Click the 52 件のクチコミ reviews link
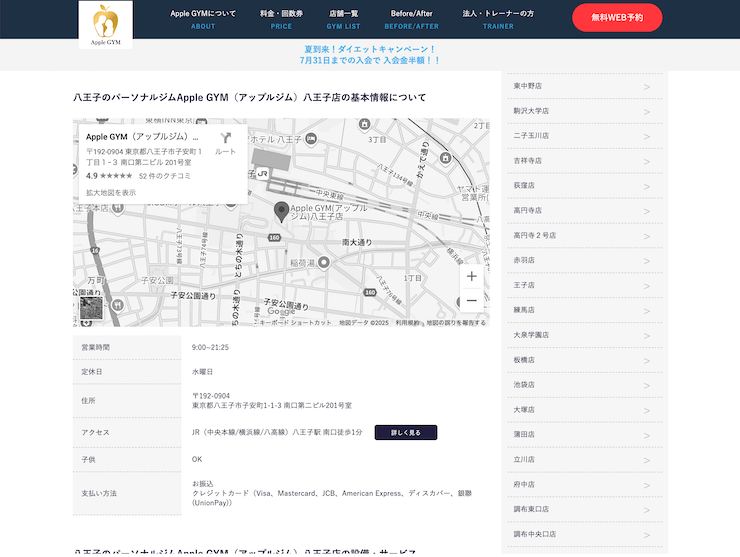Screen dimensions: 740x557 pyautogui.click(x=165, y=176)
